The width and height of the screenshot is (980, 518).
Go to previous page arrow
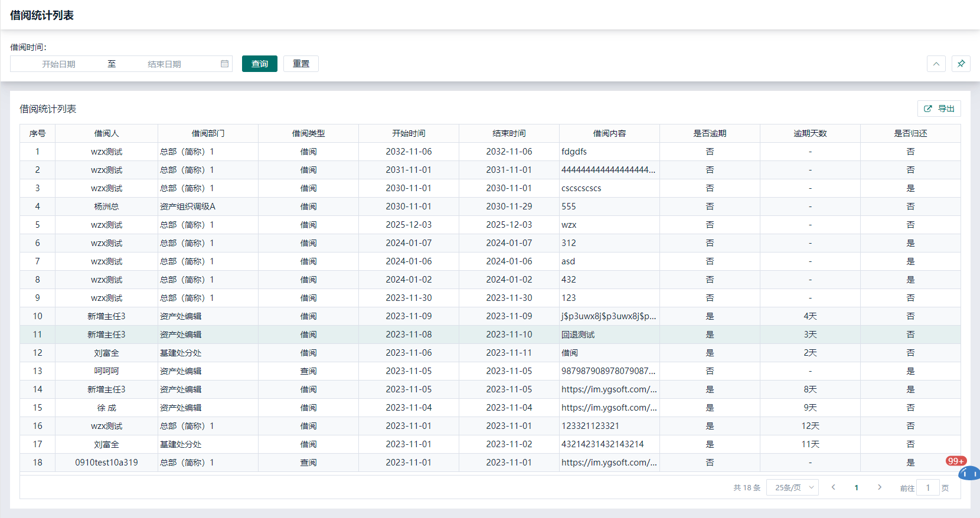[834, 487]
